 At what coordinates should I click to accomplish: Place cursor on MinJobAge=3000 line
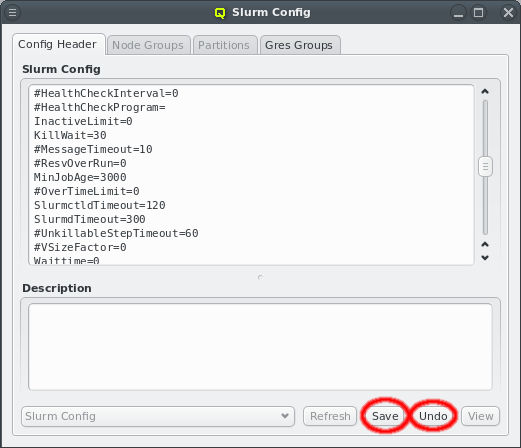point(80,177)
